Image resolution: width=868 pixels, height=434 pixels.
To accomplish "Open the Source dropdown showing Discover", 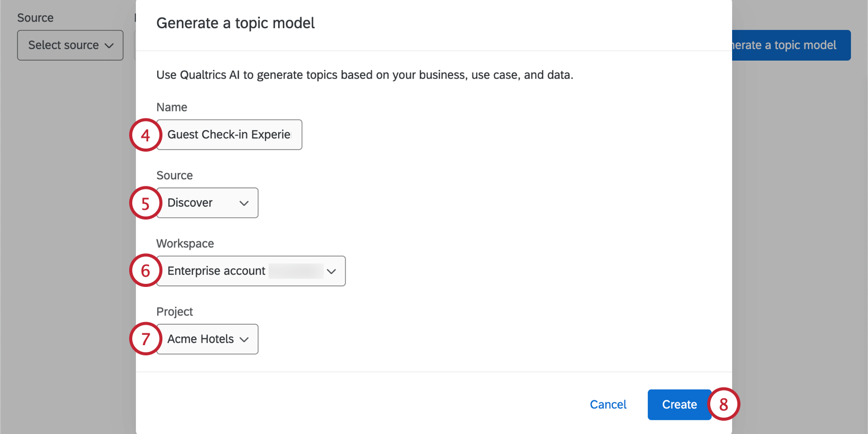I will [x=207, y=203].
